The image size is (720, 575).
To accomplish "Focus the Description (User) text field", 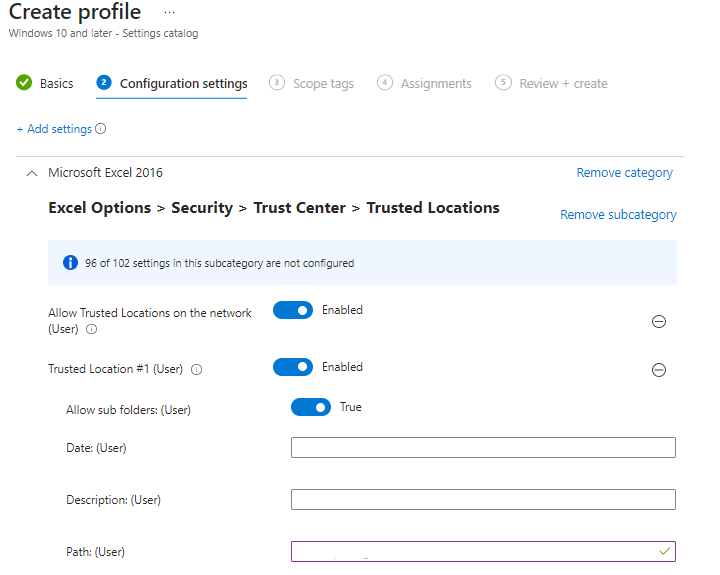I will click(483, 499).
